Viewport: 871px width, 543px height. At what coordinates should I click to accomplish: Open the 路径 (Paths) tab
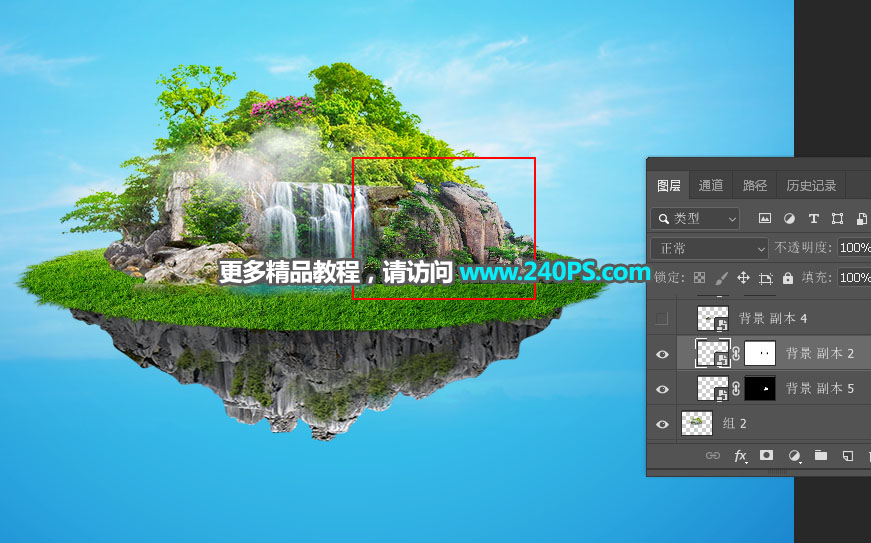pyautogui.click(x=754, y=185)
